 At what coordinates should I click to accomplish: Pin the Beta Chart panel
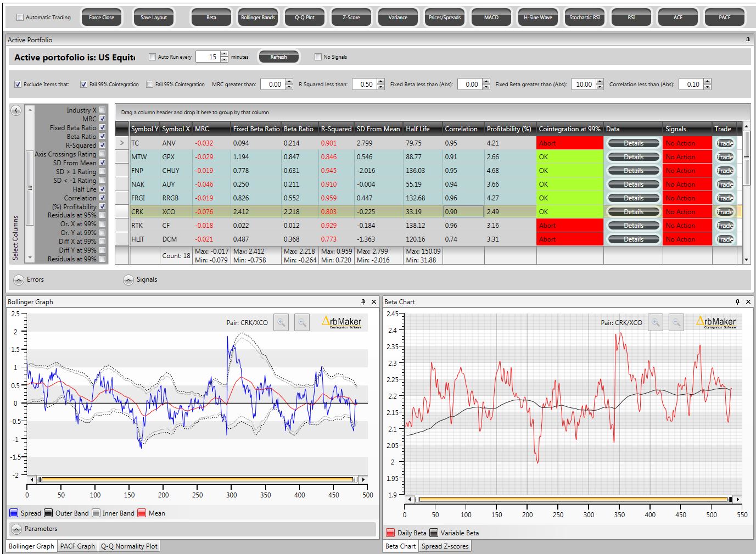[x=738, y=302]
